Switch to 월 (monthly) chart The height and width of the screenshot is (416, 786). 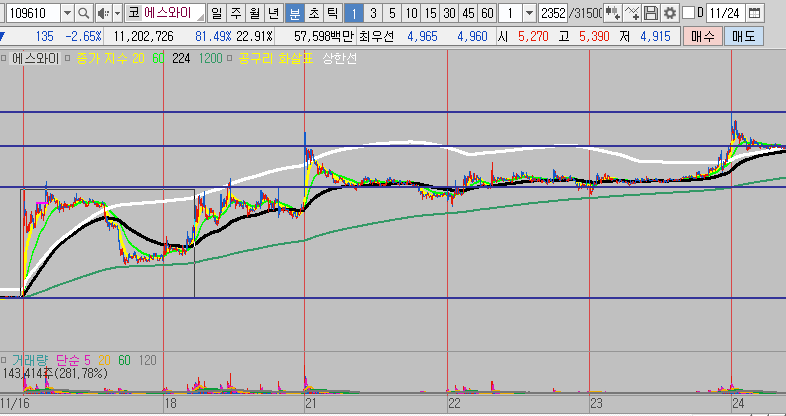click(x=254, y=13)
